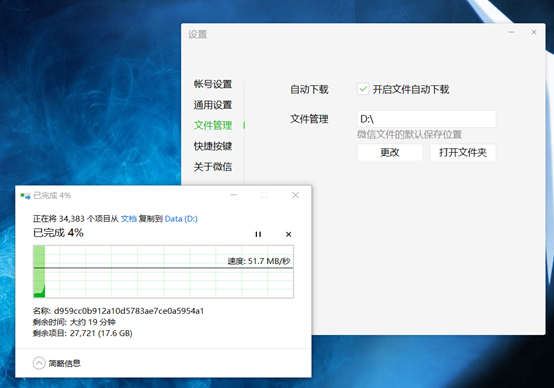Open the 快捷按键 section

point(213,146)
